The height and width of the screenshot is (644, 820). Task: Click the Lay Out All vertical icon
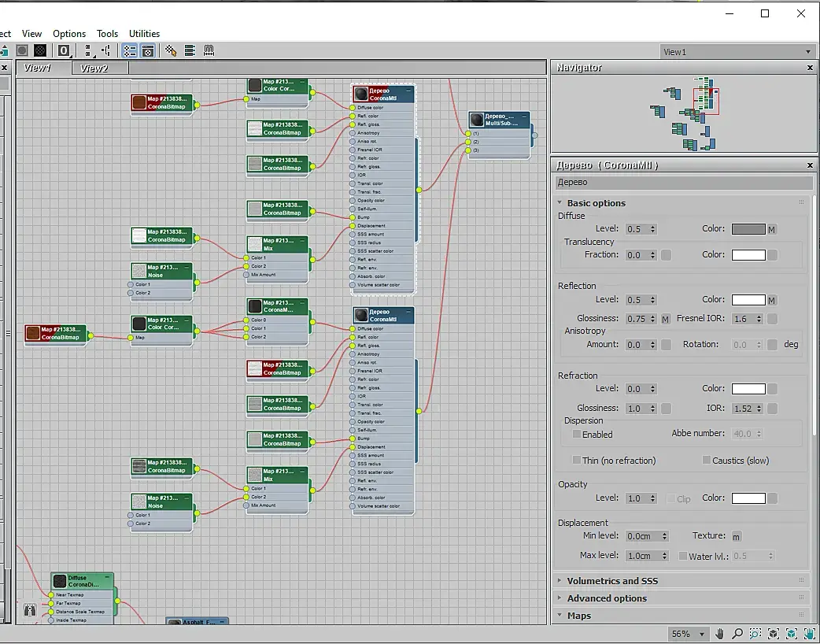[87, 51]
